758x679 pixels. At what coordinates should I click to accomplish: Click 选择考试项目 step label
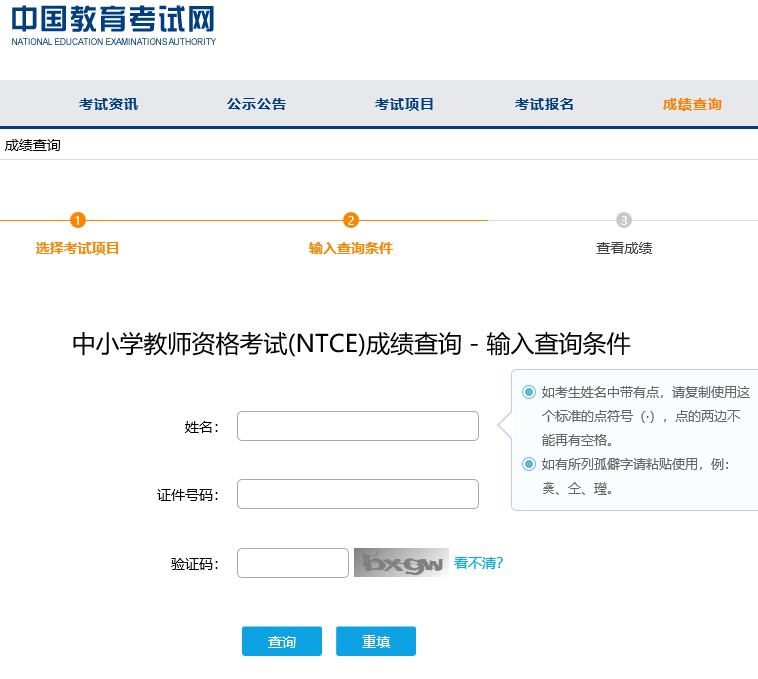(x=78, y=248)
